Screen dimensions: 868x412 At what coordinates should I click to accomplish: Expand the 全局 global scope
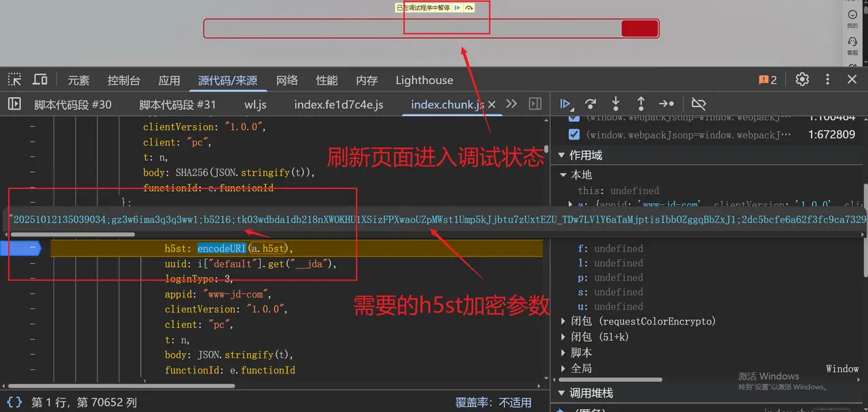563,369
